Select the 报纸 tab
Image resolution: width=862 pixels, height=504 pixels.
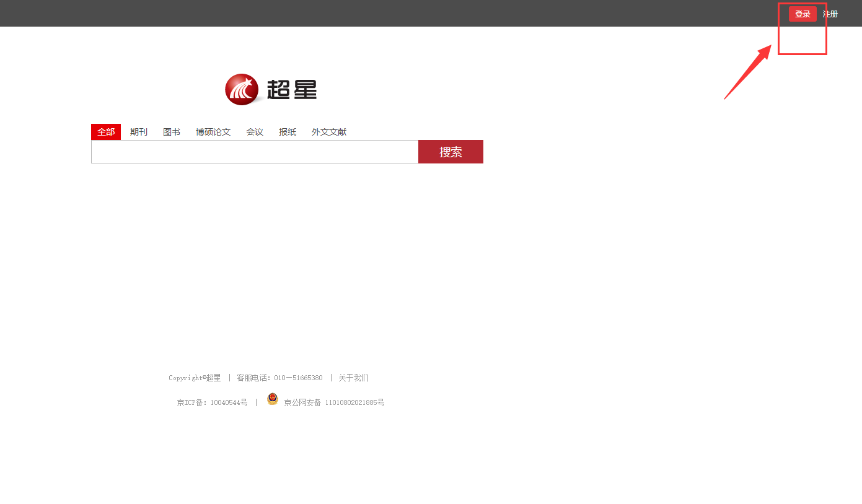[288, 132]
